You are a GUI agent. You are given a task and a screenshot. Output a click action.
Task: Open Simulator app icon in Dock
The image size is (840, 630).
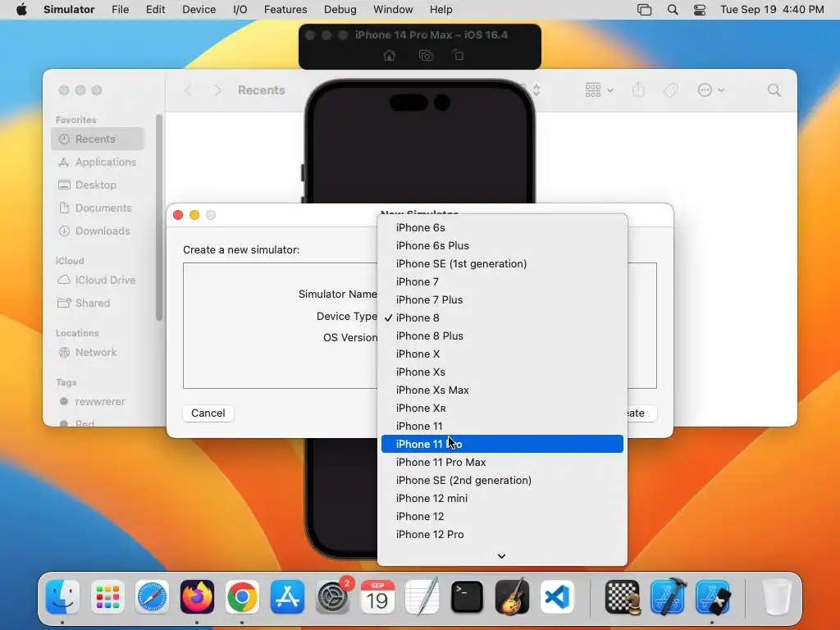[713, 596]
